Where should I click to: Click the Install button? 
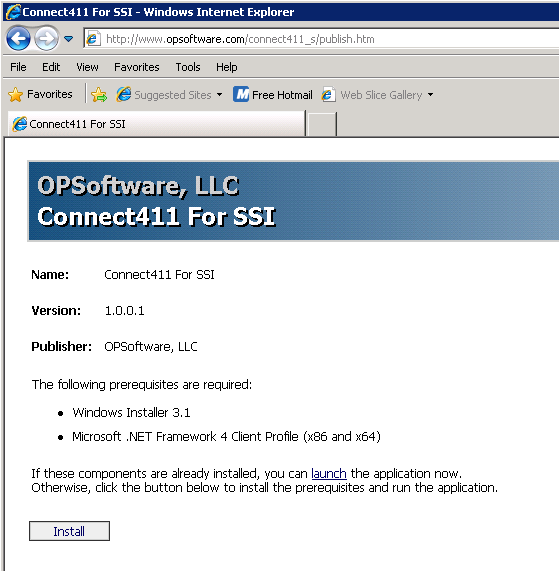69,531
